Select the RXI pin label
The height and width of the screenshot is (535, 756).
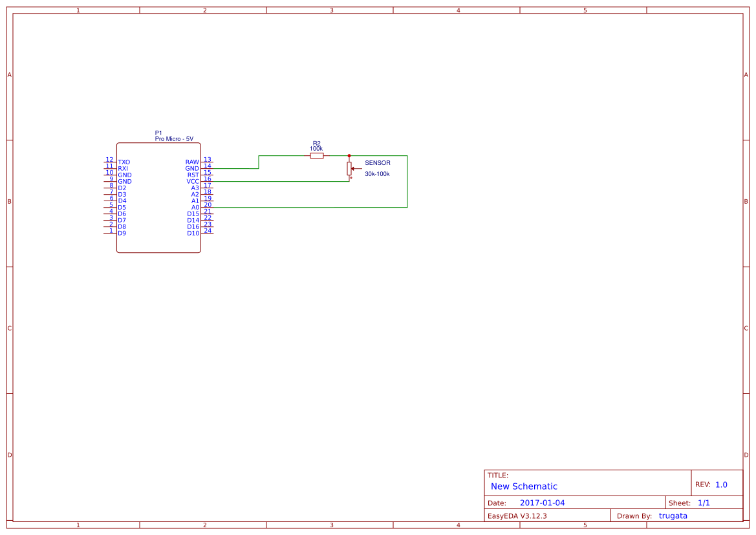click(123, 169)
